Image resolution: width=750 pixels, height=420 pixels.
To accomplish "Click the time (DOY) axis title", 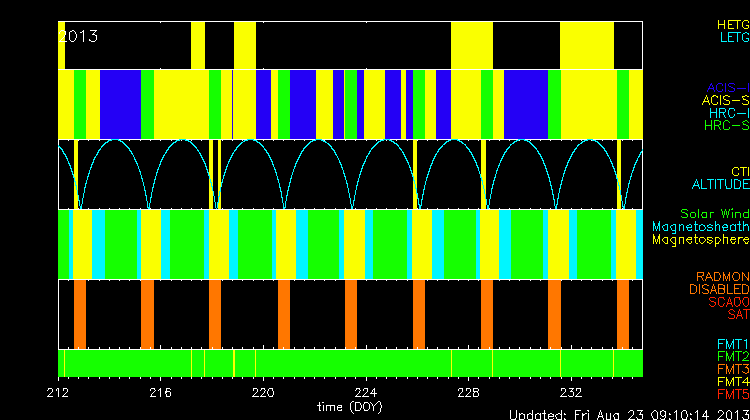I will coord(351,407).
